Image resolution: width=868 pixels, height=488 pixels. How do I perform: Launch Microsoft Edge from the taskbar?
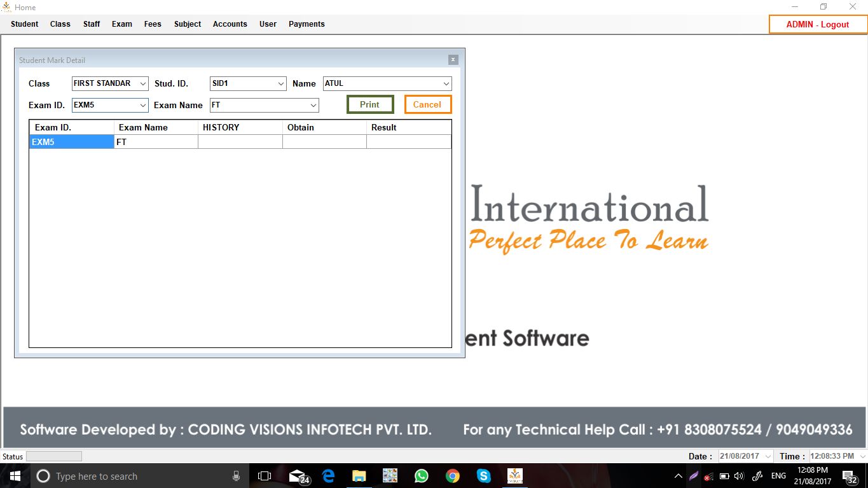tap(328, 476)
